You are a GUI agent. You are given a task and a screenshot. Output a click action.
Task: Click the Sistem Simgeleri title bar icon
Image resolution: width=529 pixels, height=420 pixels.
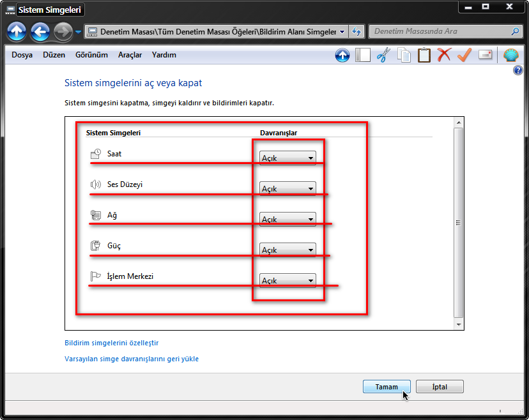pos(10,10)
